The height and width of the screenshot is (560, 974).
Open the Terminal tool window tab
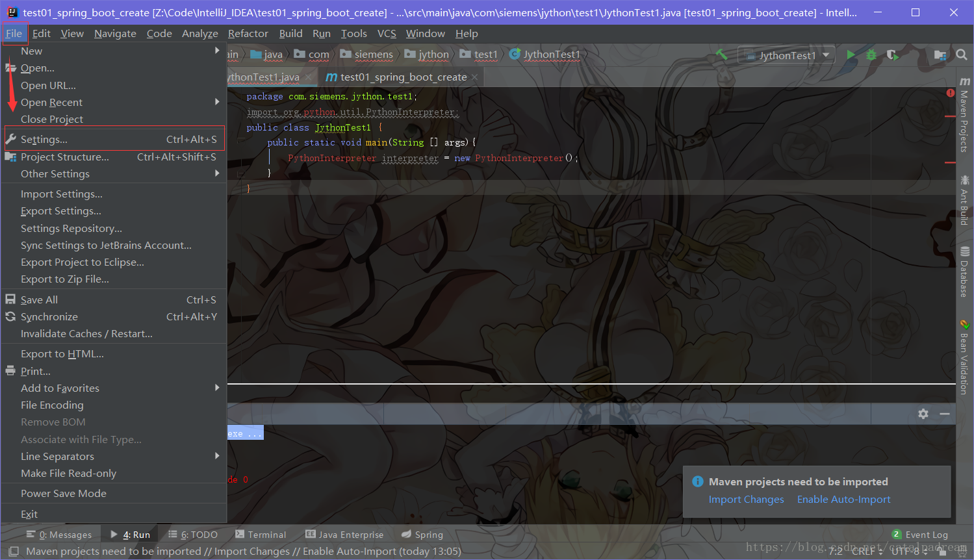click(x=261, y=535)
